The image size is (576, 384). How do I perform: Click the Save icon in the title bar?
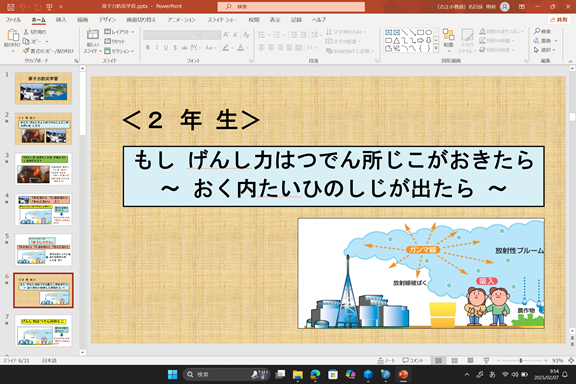(10, 7)
